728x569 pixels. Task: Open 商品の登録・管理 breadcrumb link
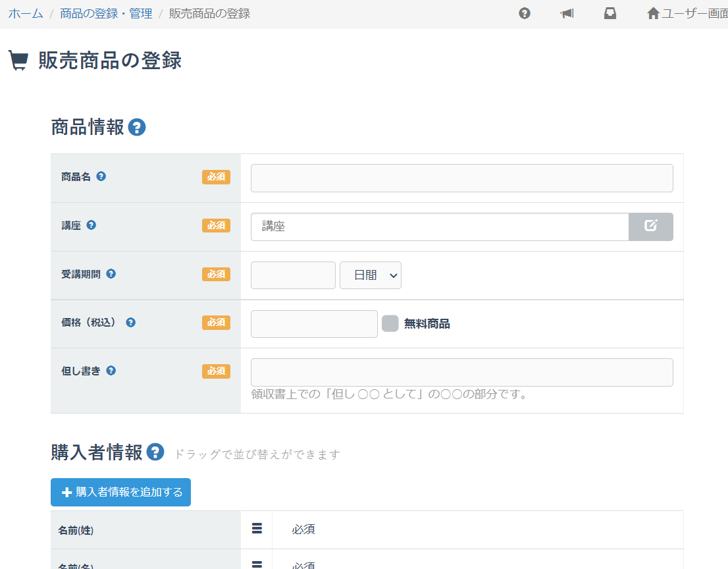click(106, 13)
